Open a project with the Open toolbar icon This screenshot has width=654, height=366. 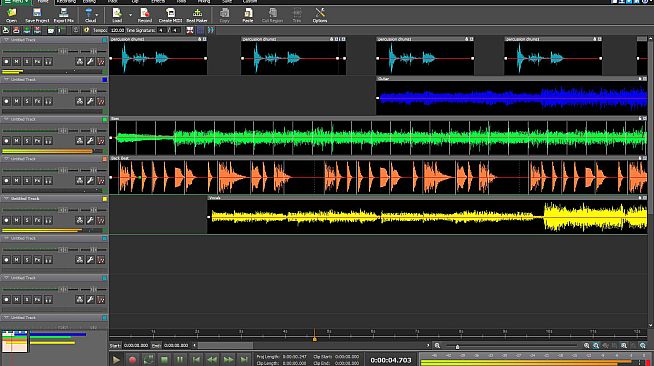[x=11, y=15]
